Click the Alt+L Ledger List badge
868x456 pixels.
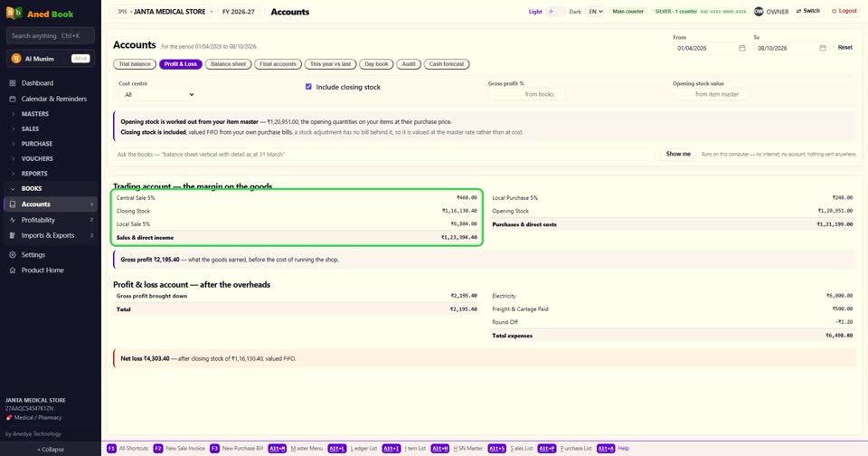(336, 448)
